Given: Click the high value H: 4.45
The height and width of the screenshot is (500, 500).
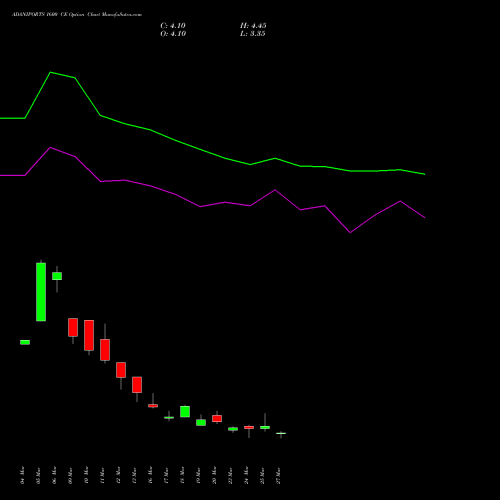Looking at the screenshot, I should pos(253,26).
